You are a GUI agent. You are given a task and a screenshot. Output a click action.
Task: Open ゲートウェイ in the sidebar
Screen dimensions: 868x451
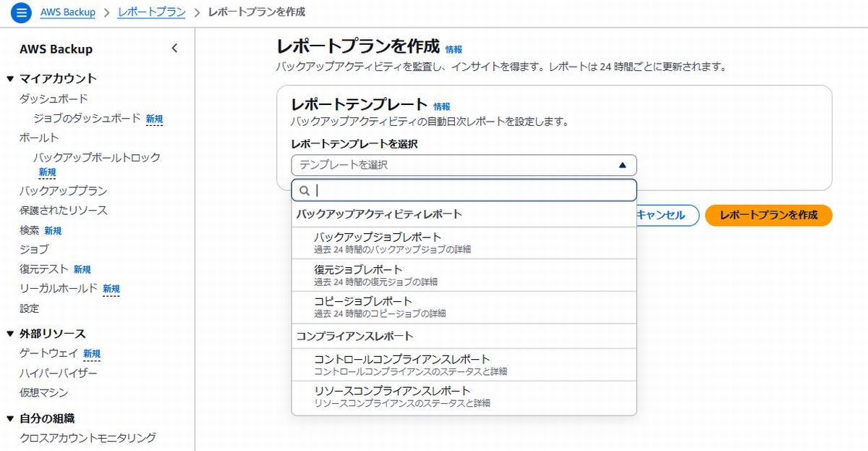pyautogui.click(x=48, y=353)
